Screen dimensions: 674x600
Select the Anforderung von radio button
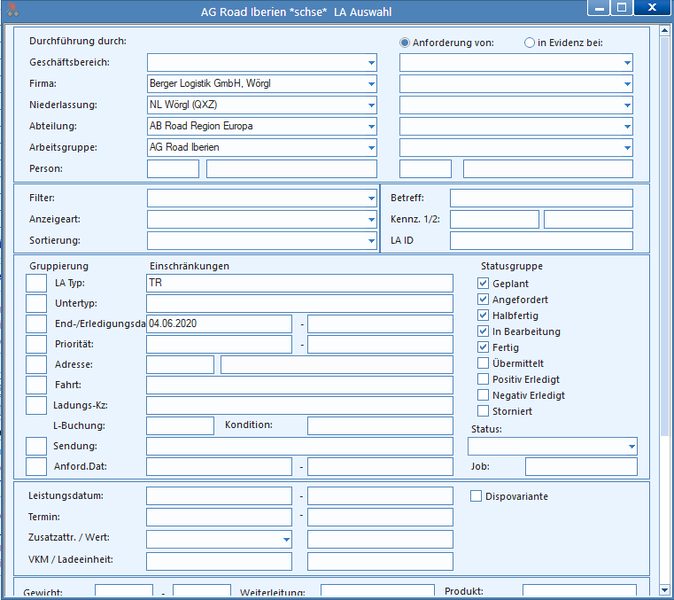tap(404, 43)
